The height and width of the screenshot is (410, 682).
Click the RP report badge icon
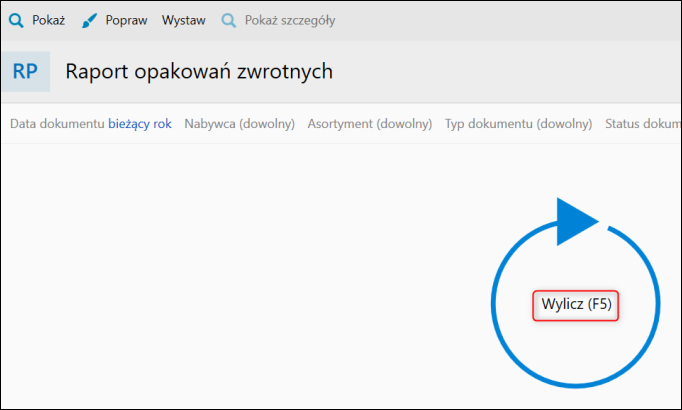25,71
